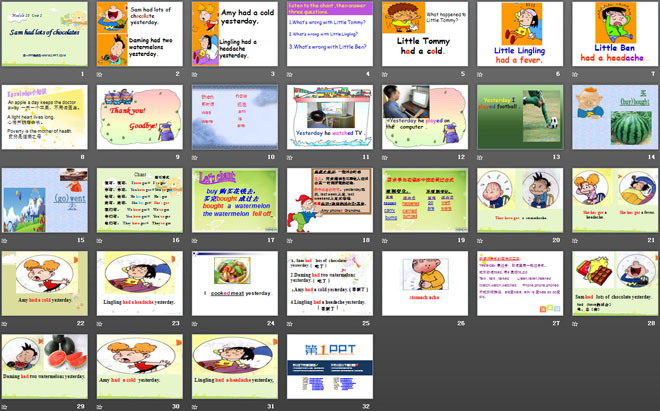Select slide 3 'Amy had a cold yesterday'

pyautogui.click(x=235, y=34)
